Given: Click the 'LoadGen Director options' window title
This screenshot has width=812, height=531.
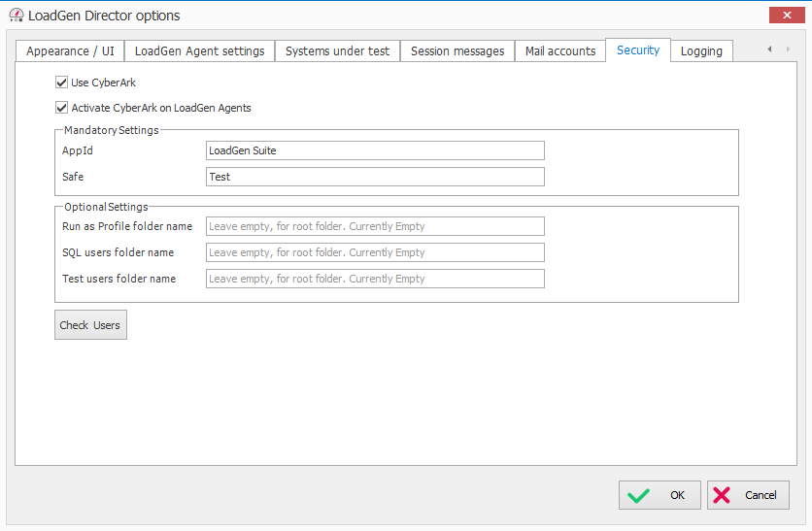Looking at the screenshot, I should pyautogui.click(x=104, y=16).
